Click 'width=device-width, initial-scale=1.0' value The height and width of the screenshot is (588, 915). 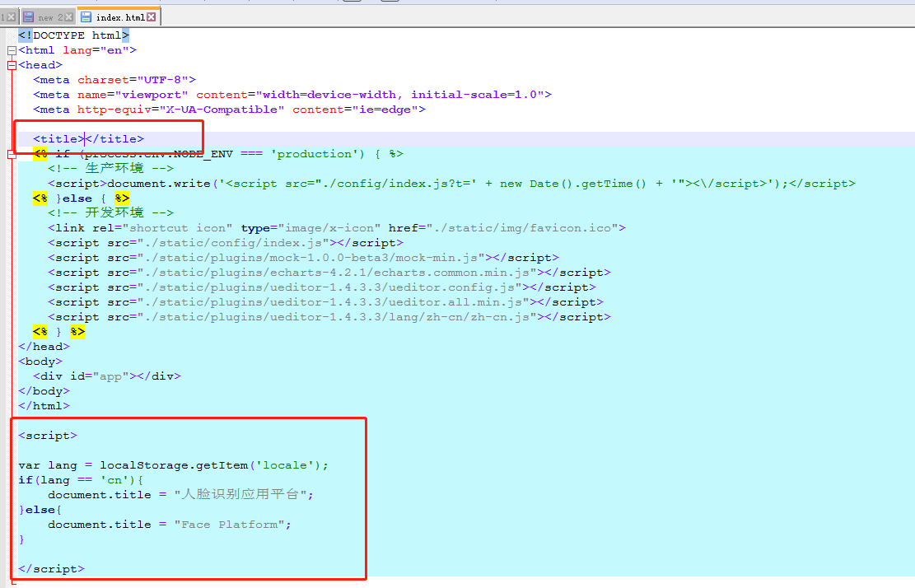coord(399,95)
